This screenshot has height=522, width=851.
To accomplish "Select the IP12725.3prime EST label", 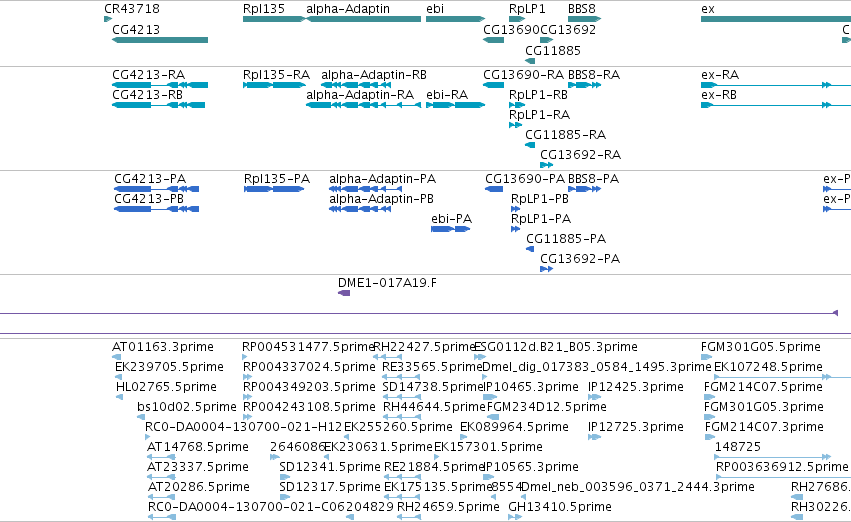I will coord(636,427).
